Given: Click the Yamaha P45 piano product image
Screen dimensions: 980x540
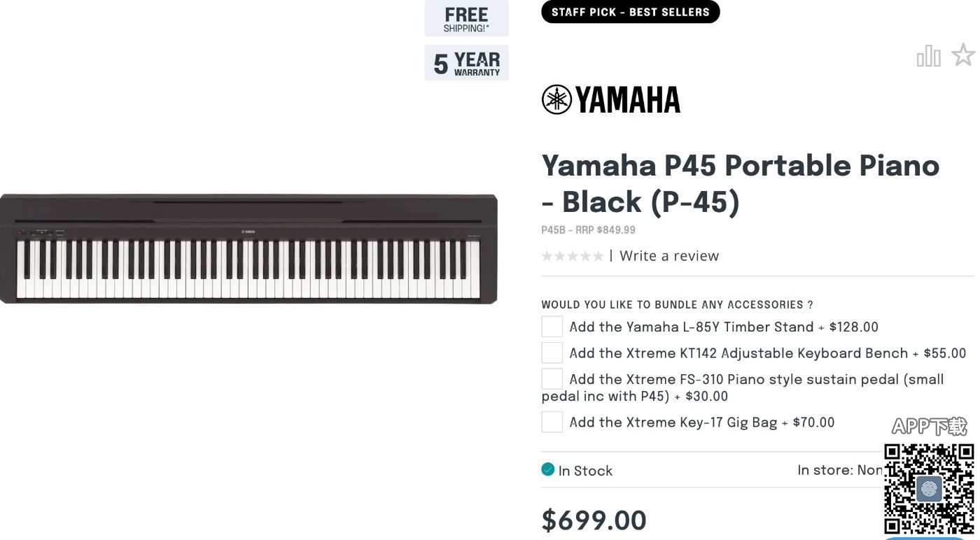Looking at the screenshot, I should [248, 249].
